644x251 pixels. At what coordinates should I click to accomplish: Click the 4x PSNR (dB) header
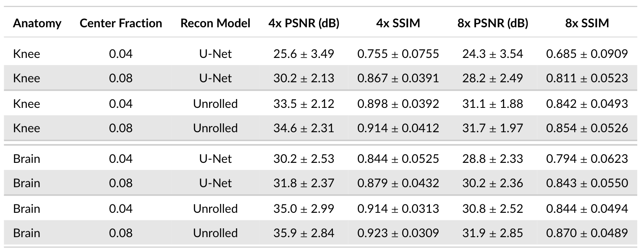pyautogui.click(x=304, y=23)
